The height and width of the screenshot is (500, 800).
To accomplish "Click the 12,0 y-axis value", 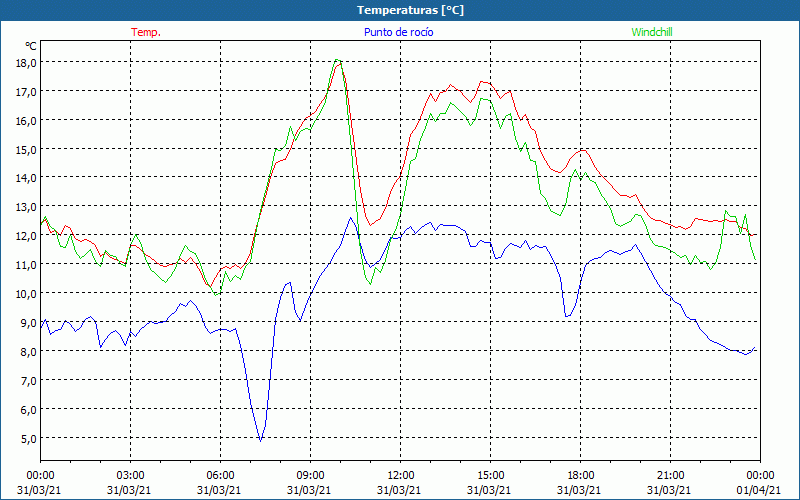I will [x=27, y=236].
